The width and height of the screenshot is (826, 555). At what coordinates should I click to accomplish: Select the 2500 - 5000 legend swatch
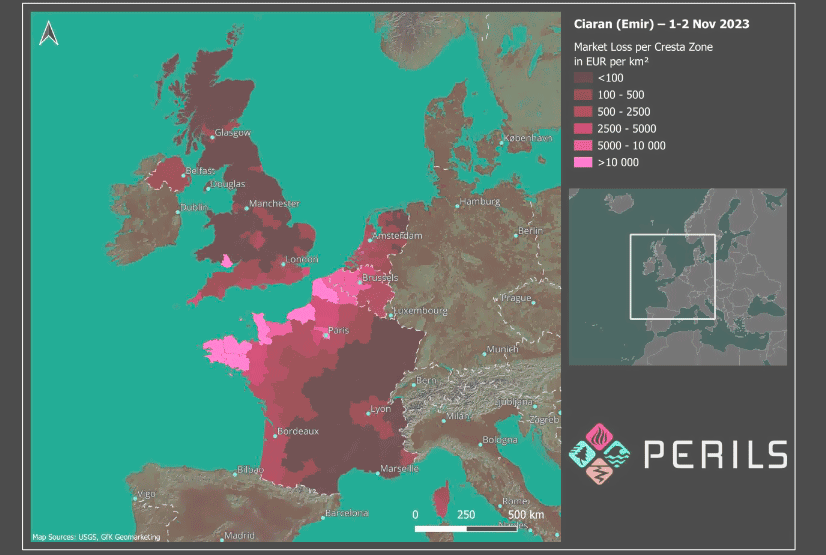(583, 128)
